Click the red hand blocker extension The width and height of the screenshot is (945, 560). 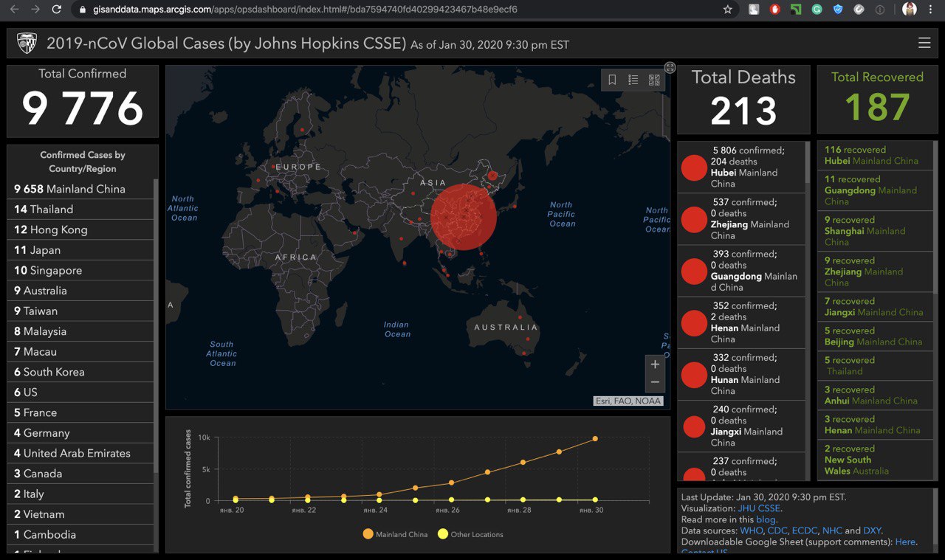point(775,10)
